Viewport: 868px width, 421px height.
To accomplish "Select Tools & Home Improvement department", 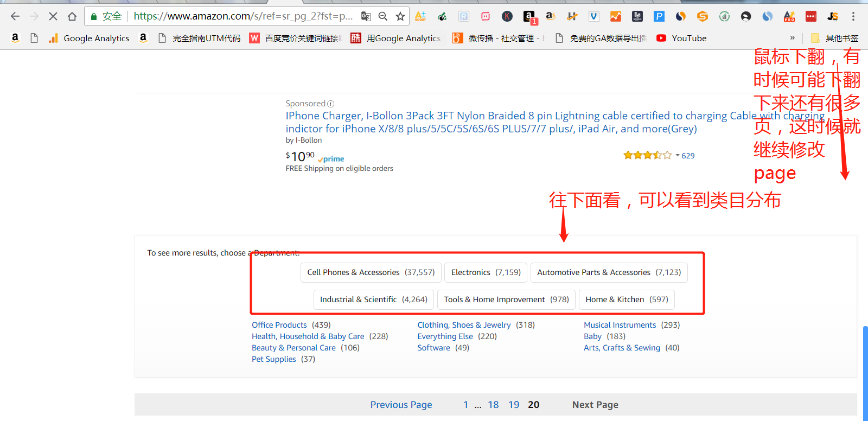I will click(x=506, y=299).
